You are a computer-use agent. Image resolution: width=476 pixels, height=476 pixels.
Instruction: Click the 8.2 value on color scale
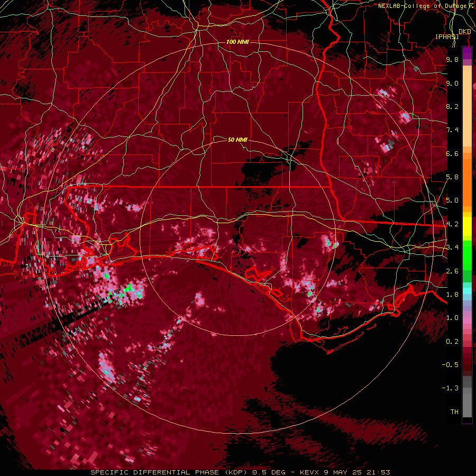coord(452,106)
